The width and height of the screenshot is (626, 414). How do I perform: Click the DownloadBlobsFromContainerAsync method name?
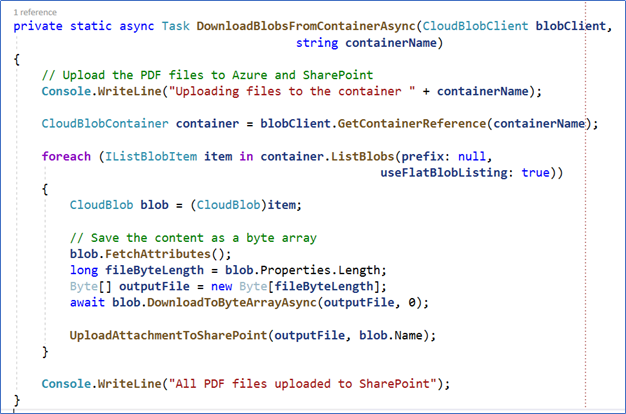pyautogui.click(x=306, y=26)
